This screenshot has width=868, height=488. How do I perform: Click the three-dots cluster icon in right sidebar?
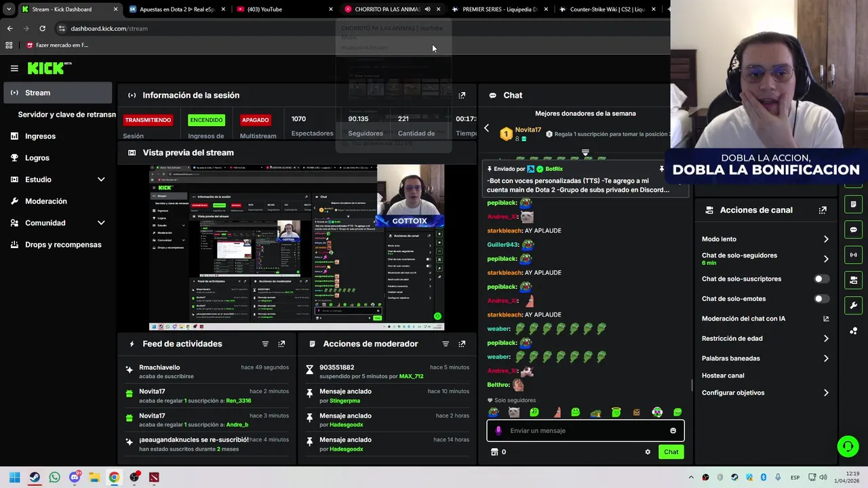[853, 331]
